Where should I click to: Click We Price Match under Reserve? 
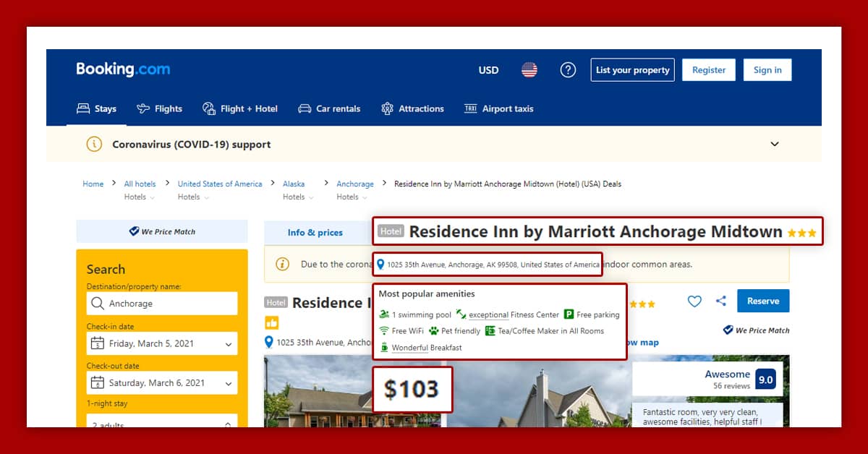click(757, 330)
